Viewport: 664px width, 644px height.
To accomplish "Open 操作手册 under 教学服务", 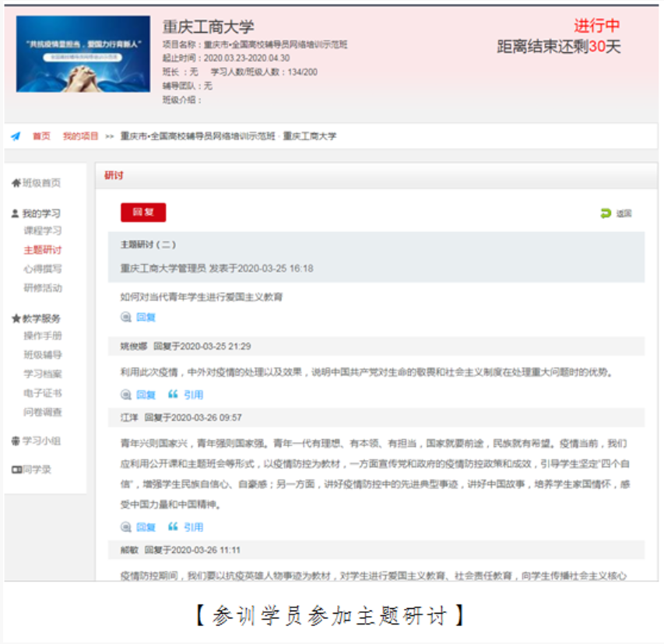I will coord(43,336).
